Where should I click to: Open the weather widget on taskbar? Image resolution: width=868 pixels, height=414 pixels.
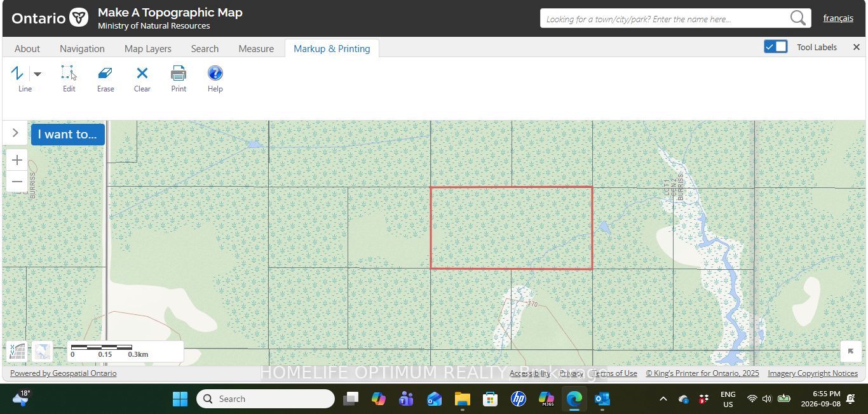coord(20,398)
